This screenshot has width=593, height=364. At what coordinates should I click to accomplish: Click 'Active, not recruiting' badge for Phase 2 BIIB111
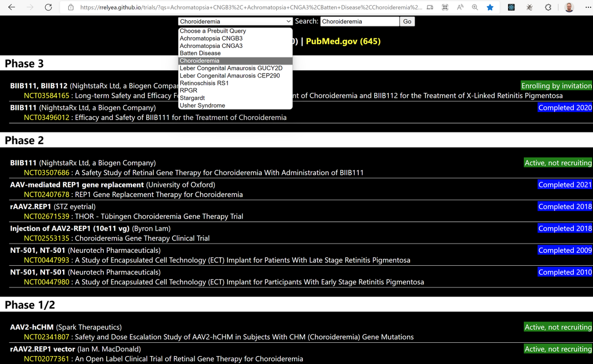coord(558,162)
